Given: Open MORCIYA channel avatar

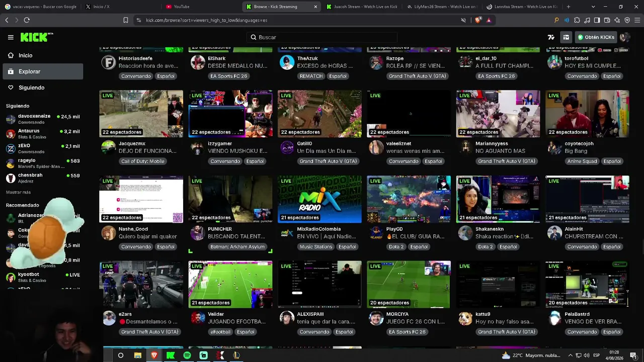Looking at the screenshot, I should pyautogui.click(x=376, y=318).
